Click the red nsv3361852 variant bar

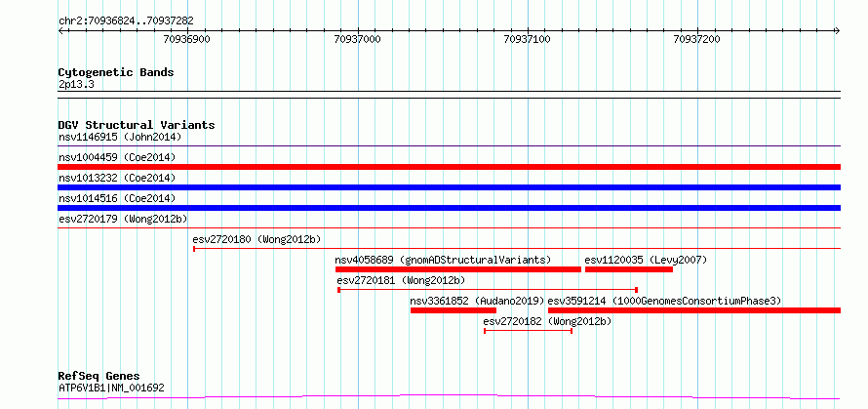454,310
